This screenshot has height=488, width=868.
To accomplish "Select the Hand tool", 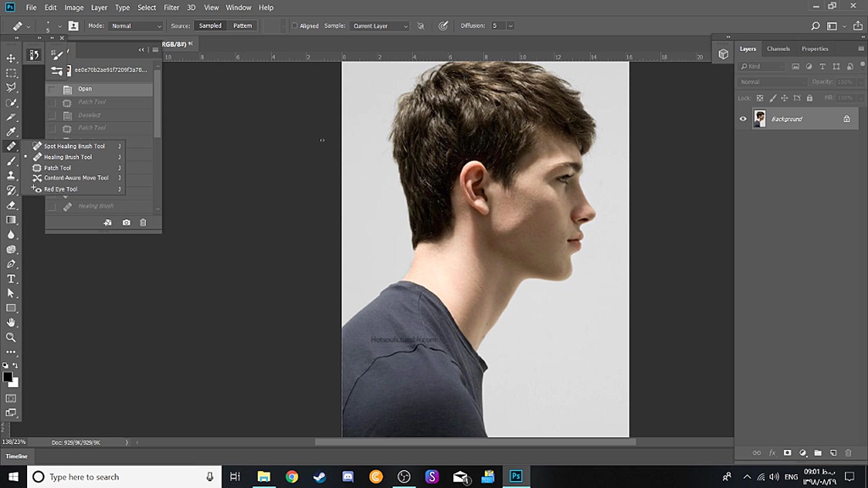I will pos(11,322).
